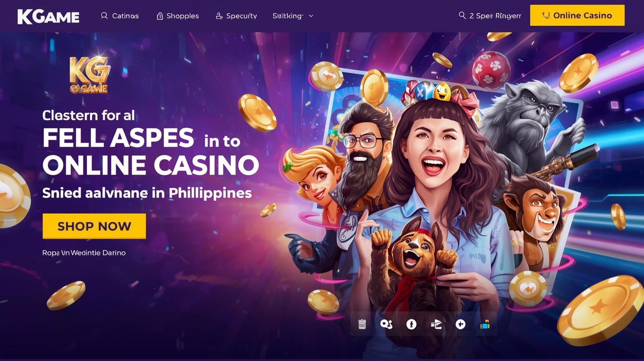Click the yellow Online Casino button
Screen dimensions: 644x361
(577, 15)
